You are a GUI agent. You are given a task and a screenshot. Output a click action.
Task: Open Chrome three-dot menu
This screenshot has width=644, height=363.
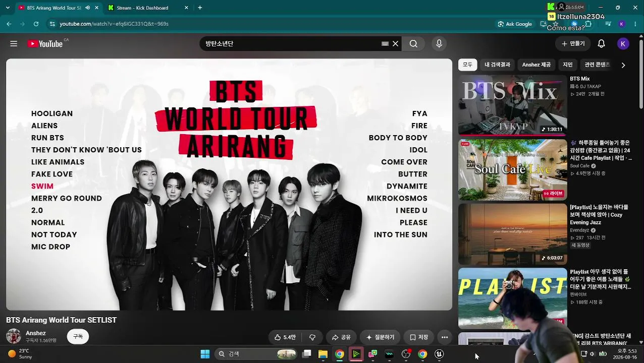(635, 24)
